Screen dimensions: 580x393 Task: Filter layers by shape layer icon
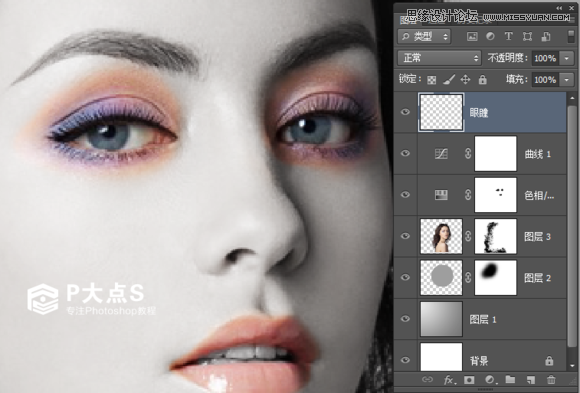[x=527, y=36]
